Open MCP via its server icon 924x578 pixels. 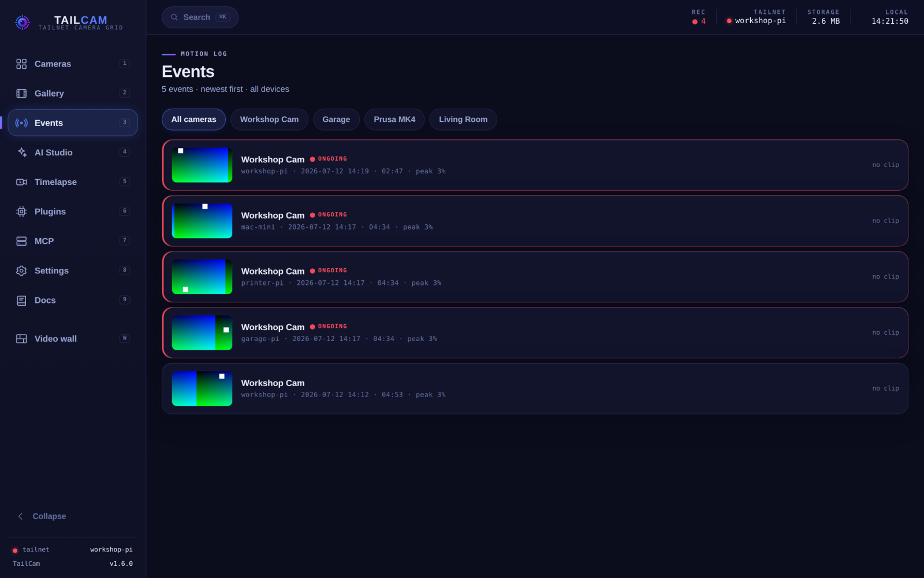tap(21, 241)
